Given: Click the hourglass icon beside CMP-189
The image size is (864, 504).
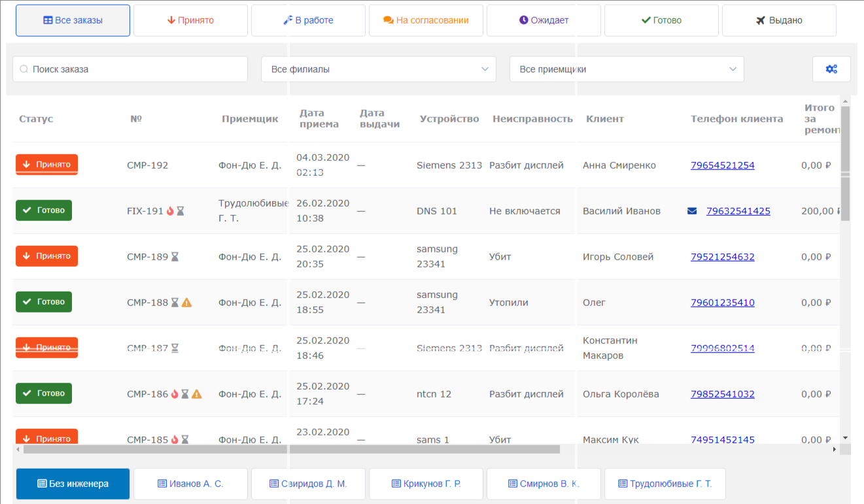Looking at the screenshot, I should 175,257.
